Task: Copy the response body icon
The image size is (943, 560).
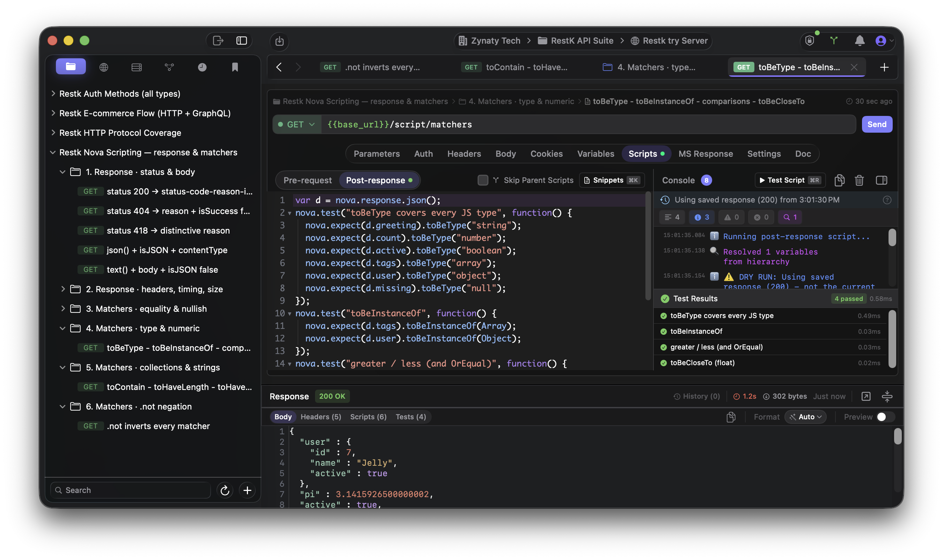Action: click(731, 417)
